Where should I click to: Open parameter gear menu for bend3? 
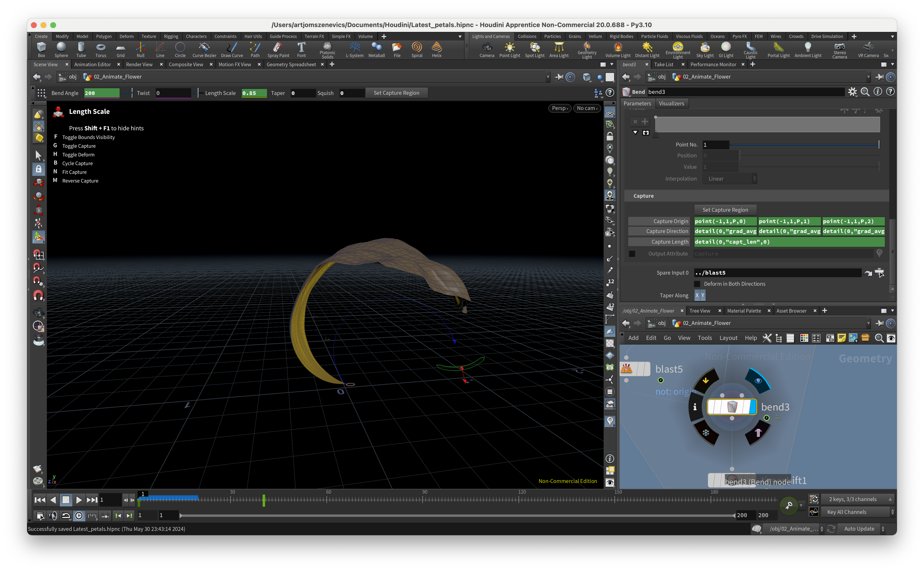click(852, 92)
